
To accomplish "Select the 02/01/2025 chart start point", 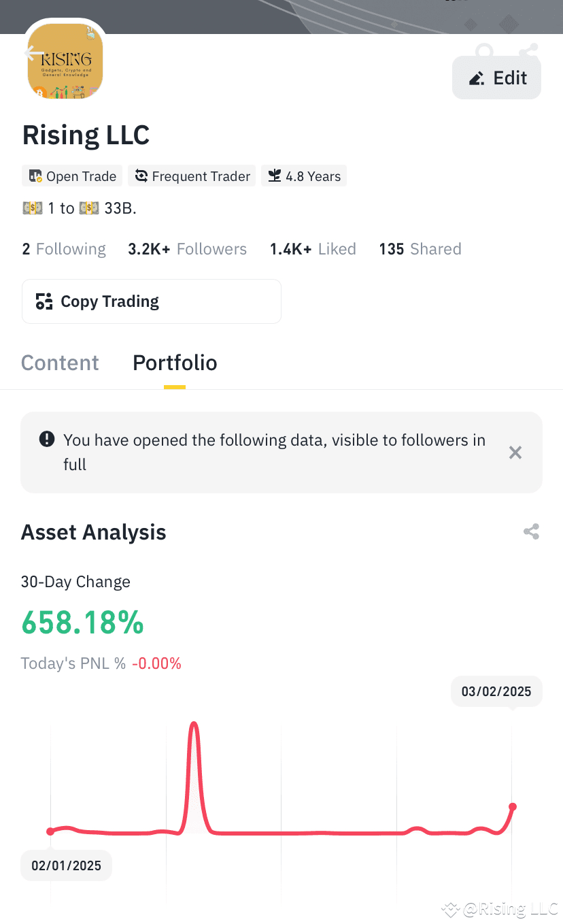I will point(50,831).
